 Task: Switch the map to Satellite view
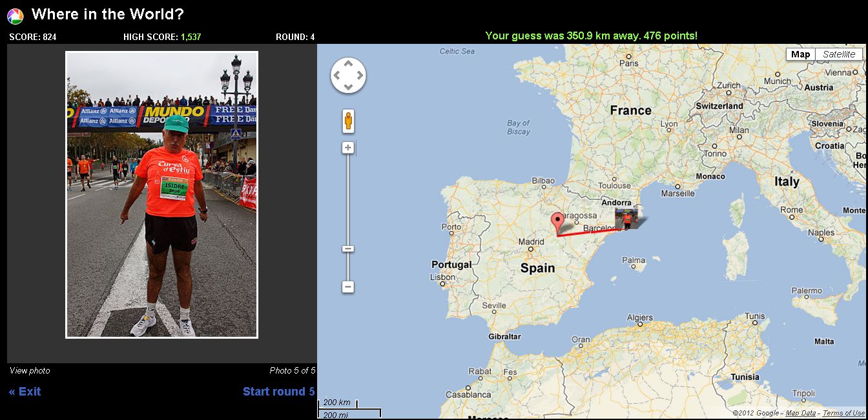pos(838,54)
